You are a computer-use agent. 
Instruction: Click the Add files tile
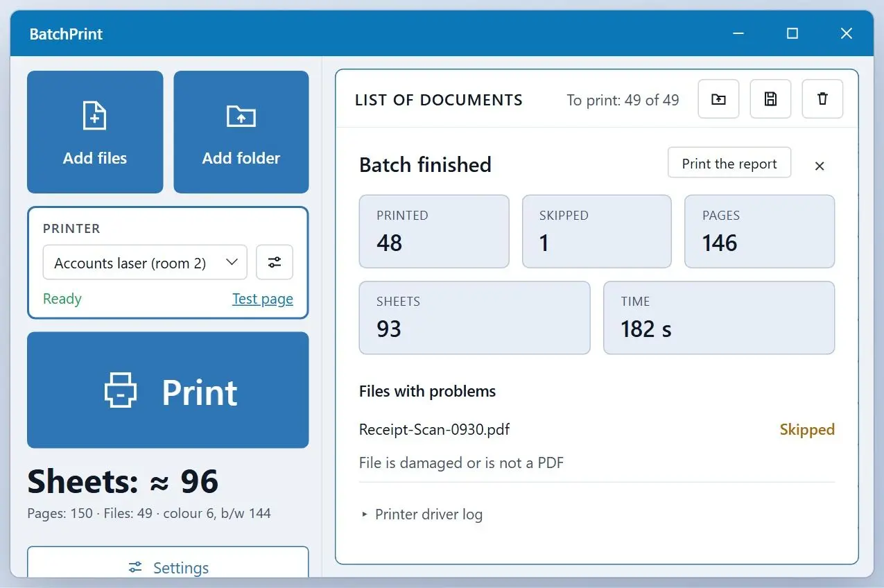(95, 132)
